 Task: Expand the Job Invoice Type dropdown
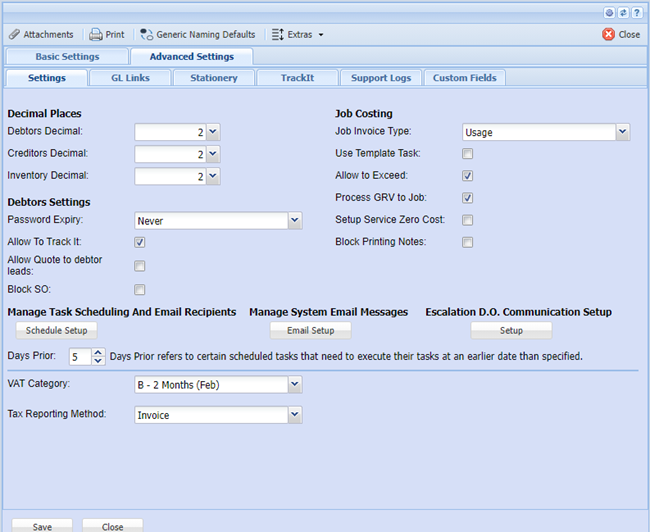click(x=622, y=131)
